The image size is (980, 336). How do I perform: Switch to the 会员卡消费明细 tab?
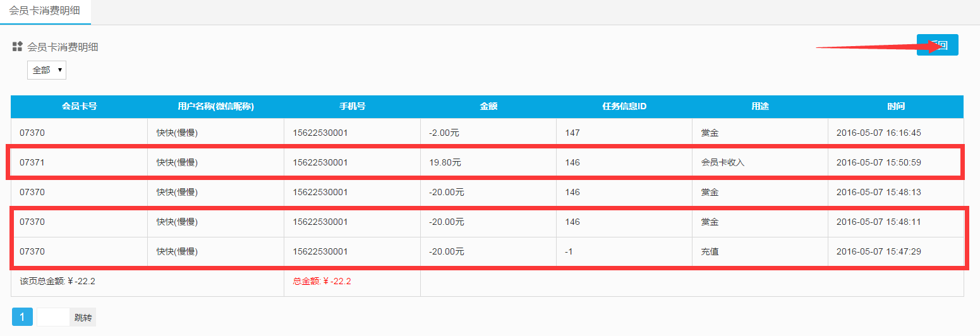pyautogui.click(x=45, y=11)
